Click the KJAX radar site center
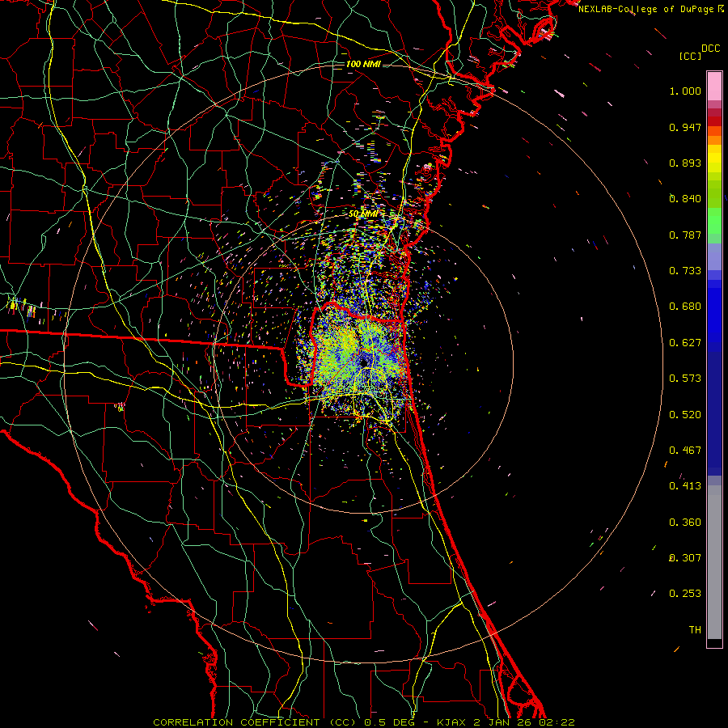728x728 pixels. point(363,362)
